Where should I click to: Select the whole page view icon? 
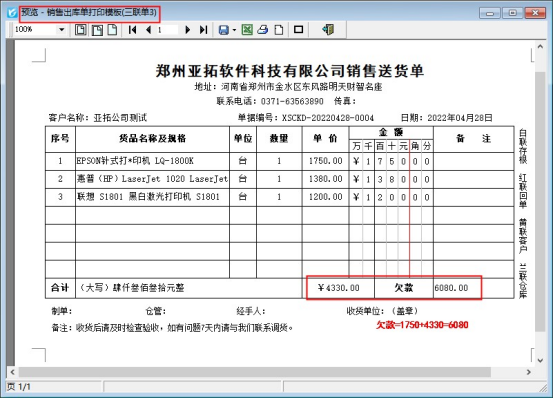(81, 30)
